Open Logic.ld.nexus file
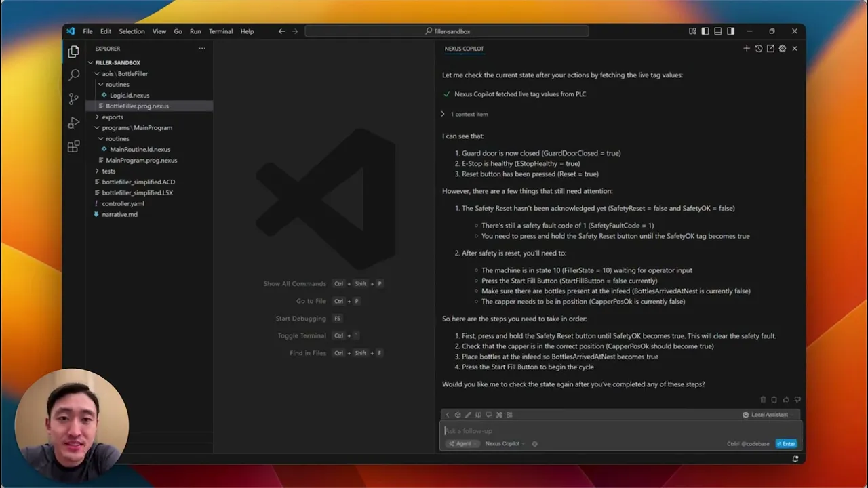 pyautogui.click(x=149, y=95)
